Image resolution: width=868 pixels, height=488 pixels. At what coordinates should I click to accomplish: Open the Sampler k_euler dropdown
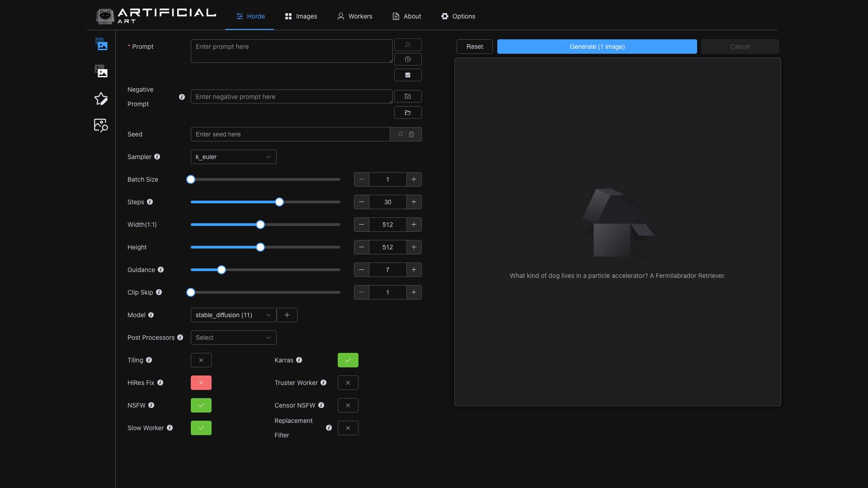click(233, 157)
